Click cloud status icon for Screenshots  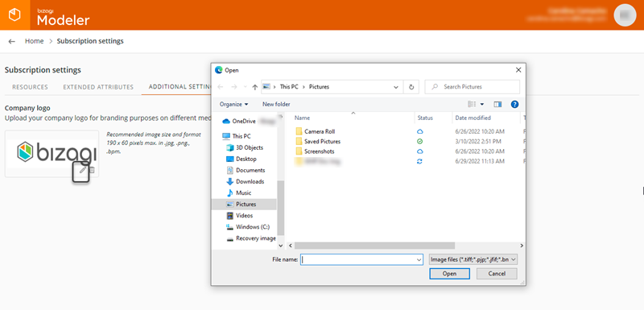(419, 151)
